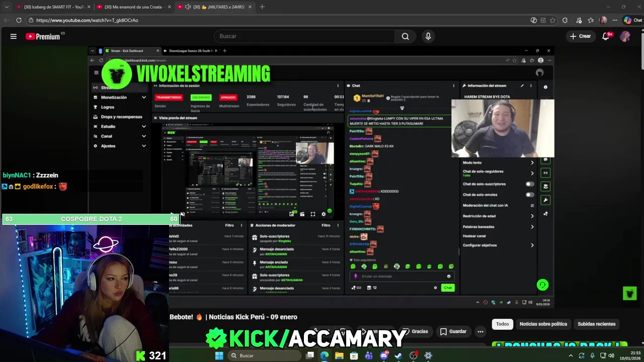Open Restricción de edad chevron
Viewport: 644px width, 362px height.
click(532, 216)
